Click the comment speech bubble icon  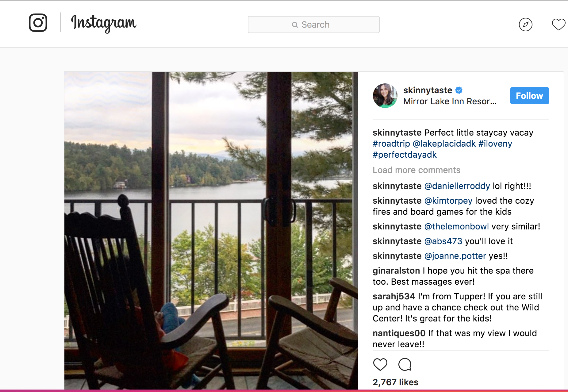click(x=405, y=364)
